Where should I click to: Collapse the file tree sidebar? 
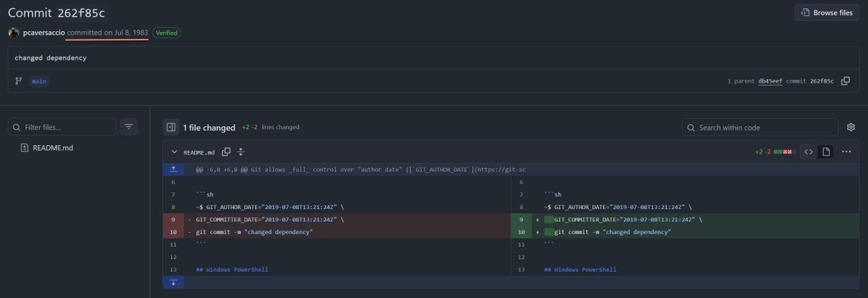coord(171,127)
